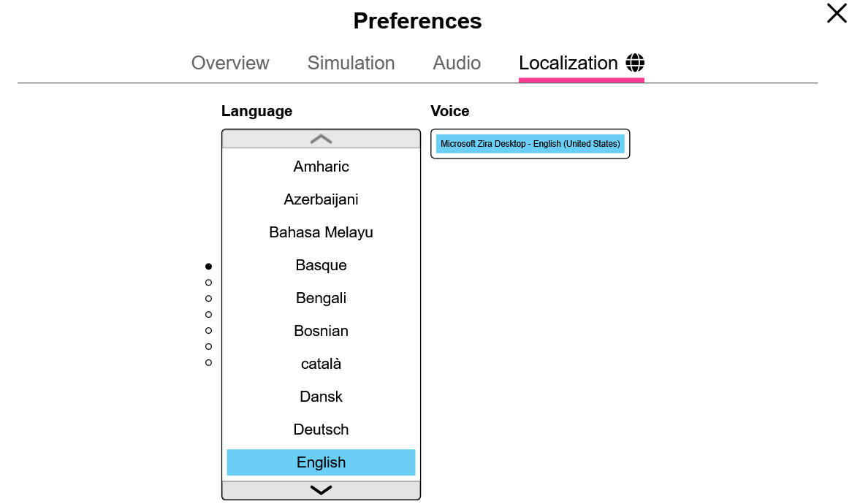
Task: Select the second page indicator dot
Action: [209, 283]
